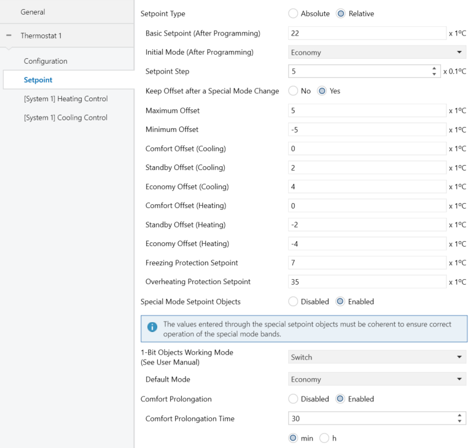Select the Thermostat 1 tab
This screenshot has width=476, height=448.
[x=67, y=36]
